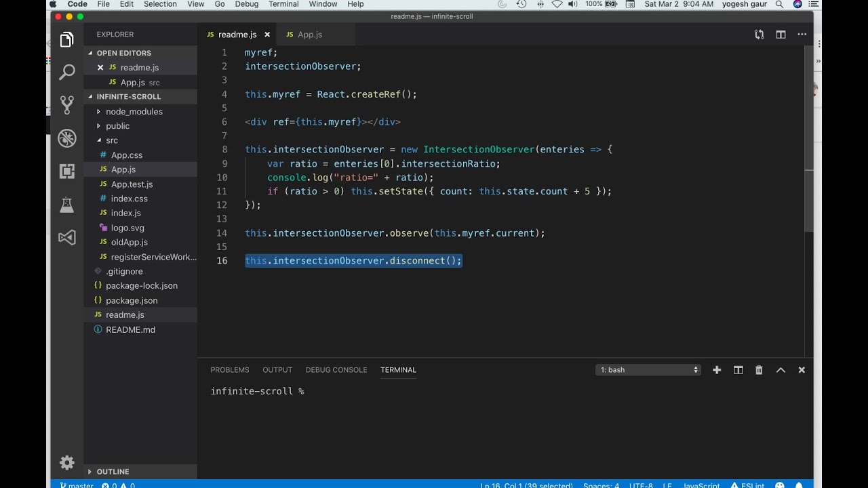Close the readme.js editor tab
The width and height of the screenshot is (868, 488).
tap(267, 35)
